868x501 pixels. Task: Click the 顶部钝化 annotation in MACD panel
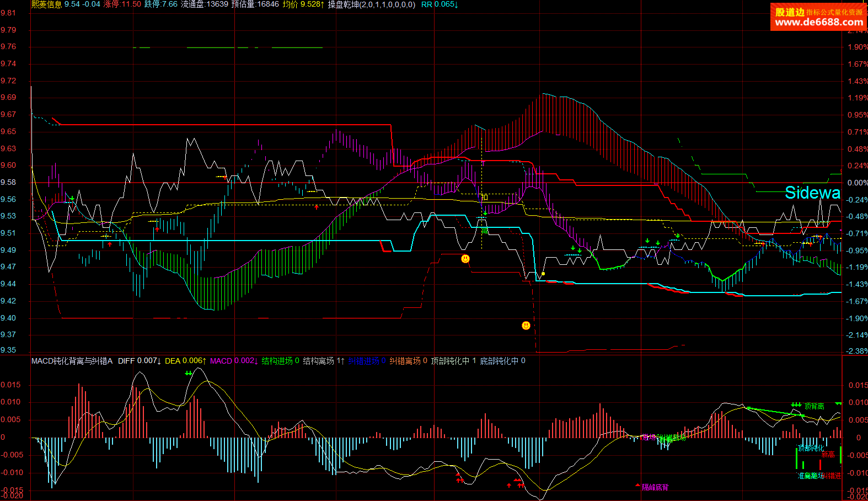811,448
